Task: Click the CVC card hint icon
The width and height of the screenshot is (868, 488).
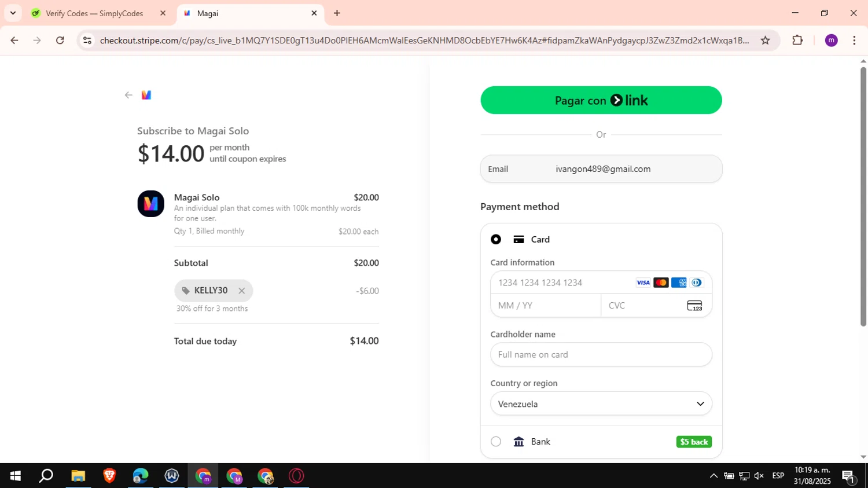Action: coord(694,306)
